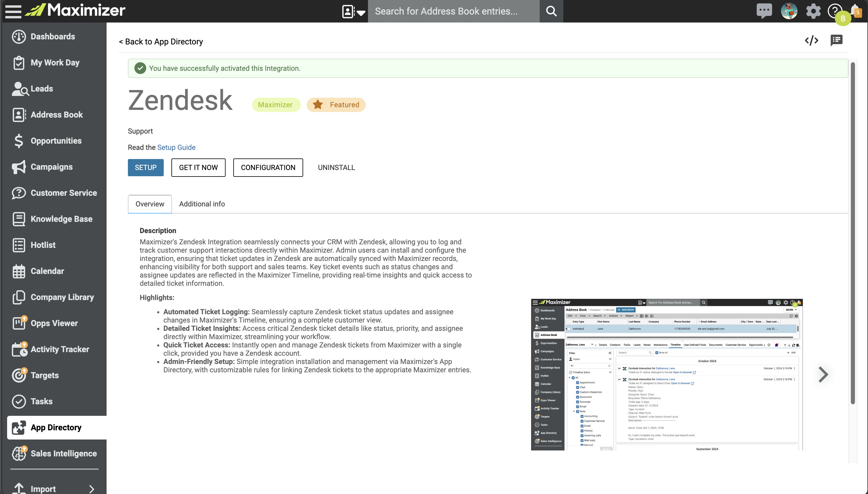The height and width of the screenshot is (494, 868).
Task: Click the blue SETUP button
Action: [146, 168]
